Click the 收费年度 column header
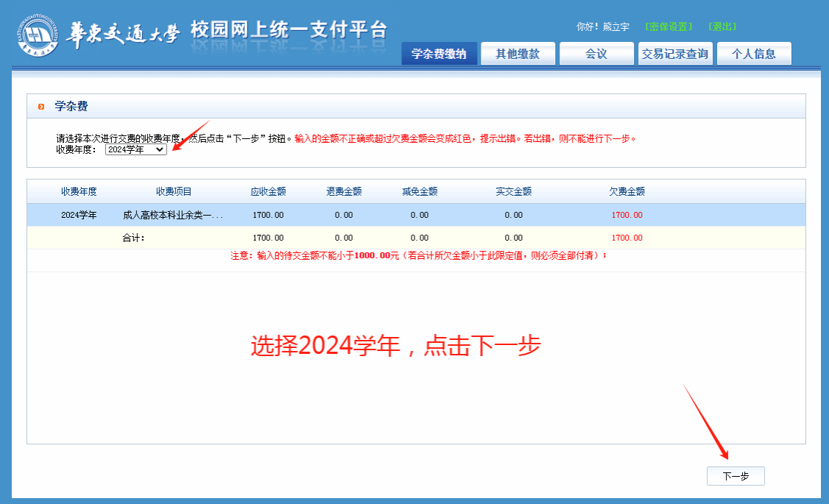The width and height of the screenshot is (829, 504). (x=79, y=191)
